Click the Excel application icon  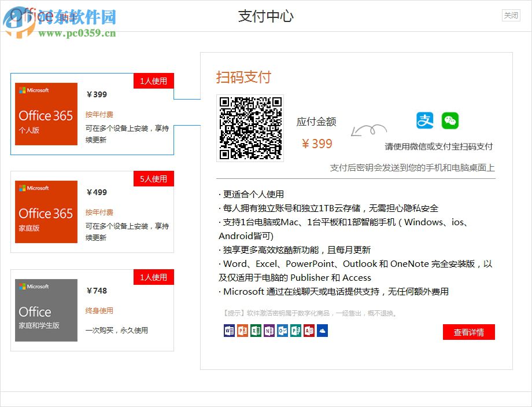pyautogui.click(x=256, y=331)
